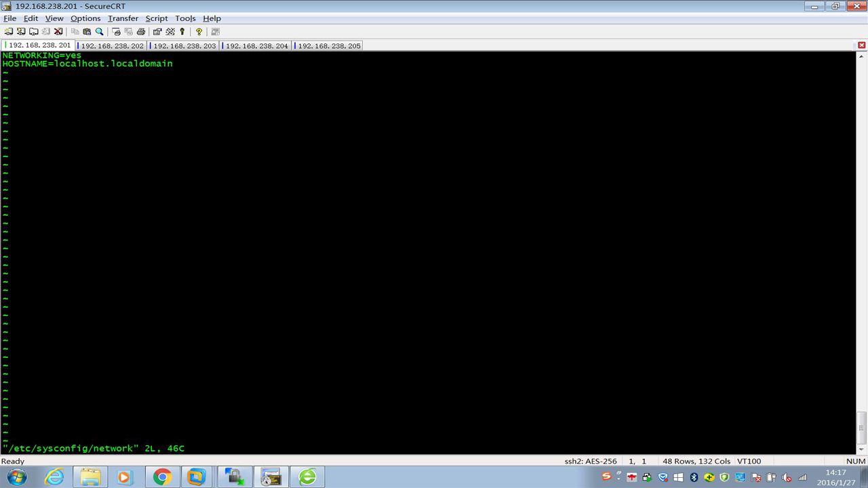Open the VMware taskbar icon

pyautogui.click(x=196, y=477)
